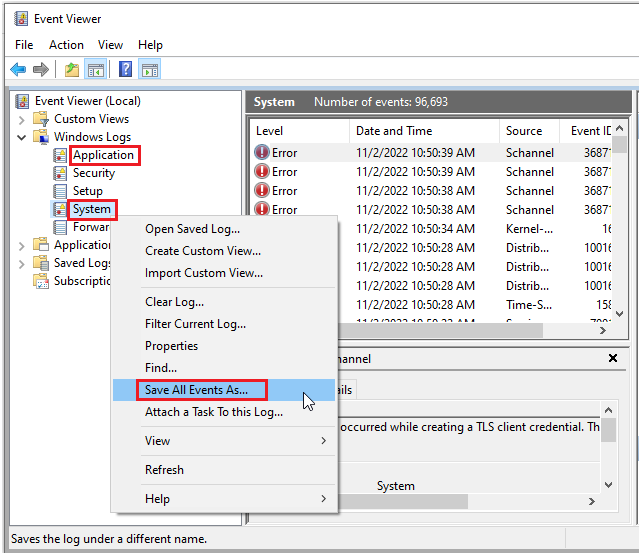Close the event details preview pane
The height and width of the screenshot is (553, 639).
pos(613,358)
